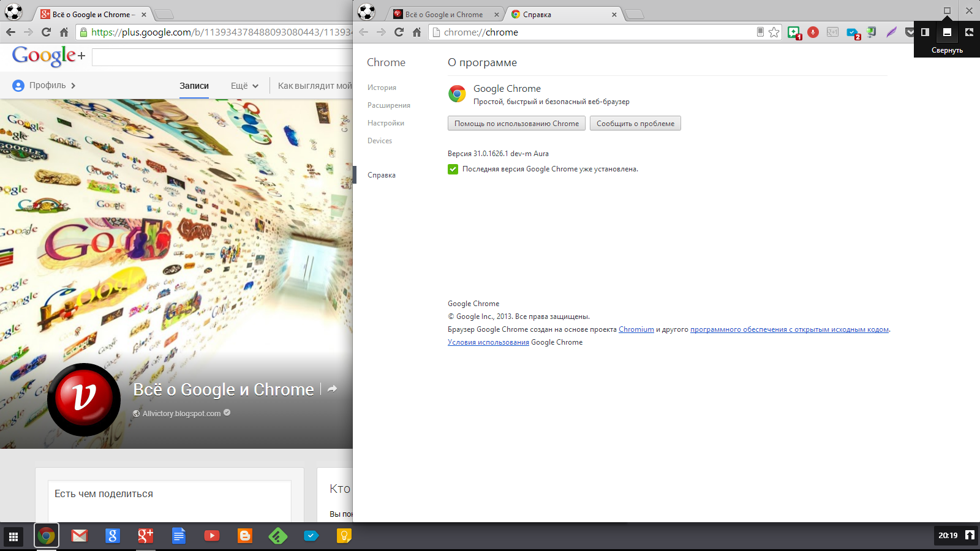980x551 pixels.
Task: Launch Google Keep from the shelf
Action: (344, 536)
